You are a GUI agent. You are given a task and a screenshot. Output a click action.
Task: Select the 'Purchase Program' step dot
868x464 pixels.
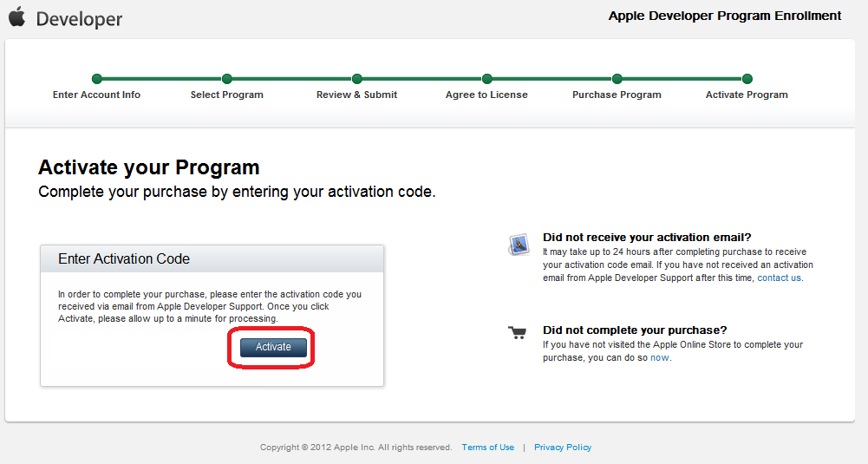pos(617,79)
